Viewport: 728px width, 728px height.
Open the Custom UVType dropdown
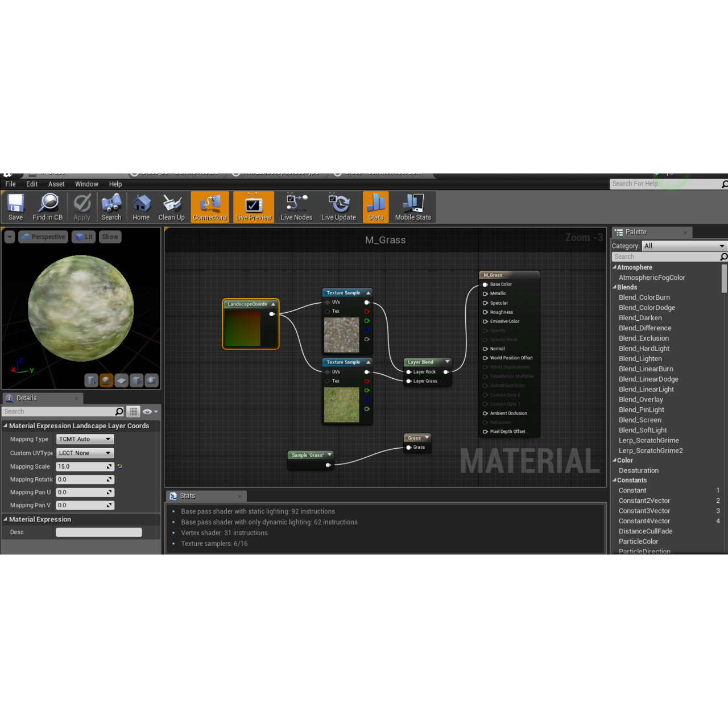85,453
